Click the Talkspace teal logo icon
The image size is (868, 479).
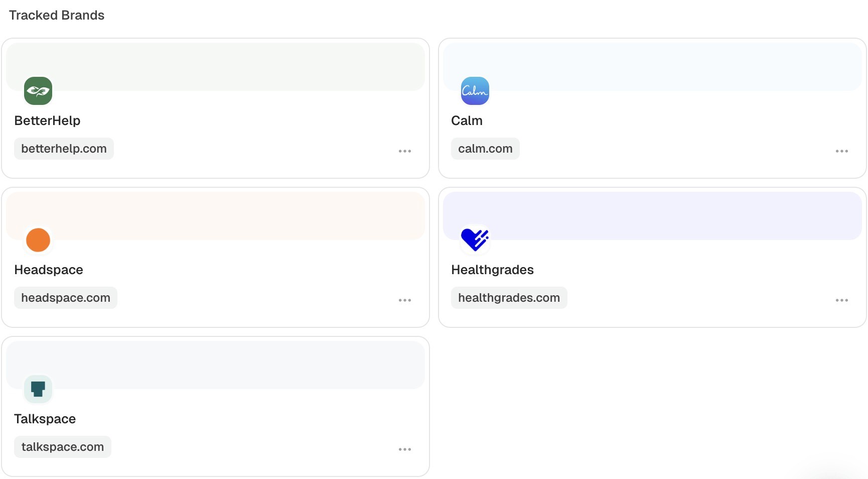tap(38, 389)
